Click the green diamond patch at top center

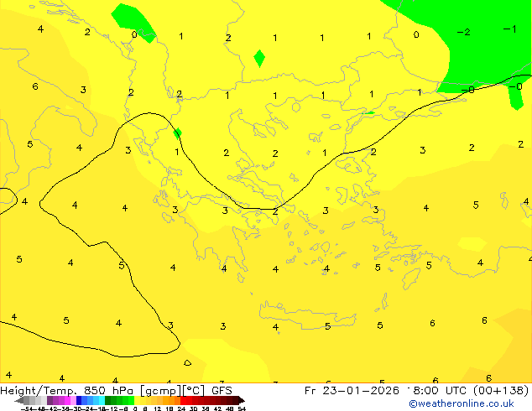(x=259, y=59)
